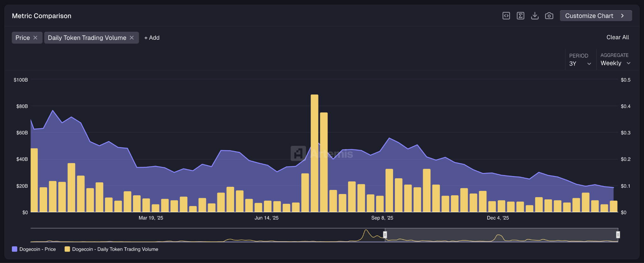Open the embed code icon
This screenshot has width=644, height=263.
pyautogui.click(x=506, y=16)
